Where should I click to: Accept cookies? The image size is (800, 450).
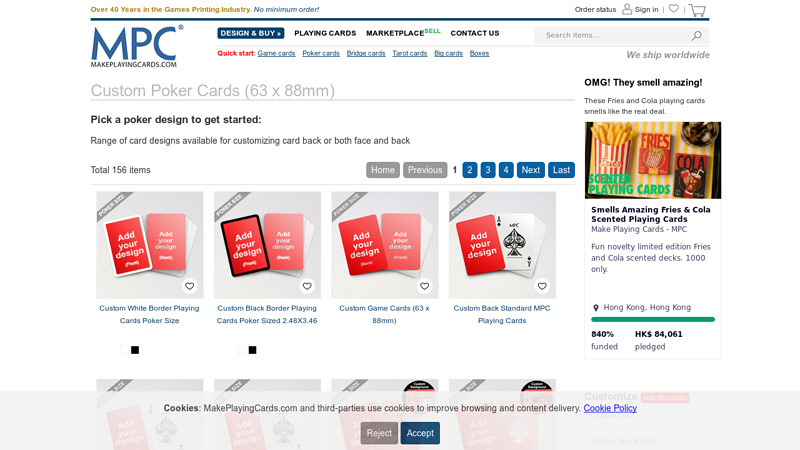(x=420, y=433)
